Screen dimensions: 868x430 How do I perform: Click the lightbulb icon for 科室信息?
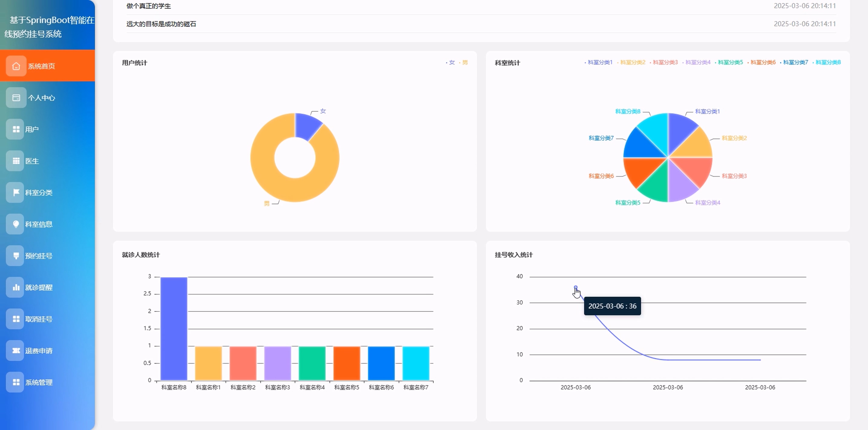(16, 224)
